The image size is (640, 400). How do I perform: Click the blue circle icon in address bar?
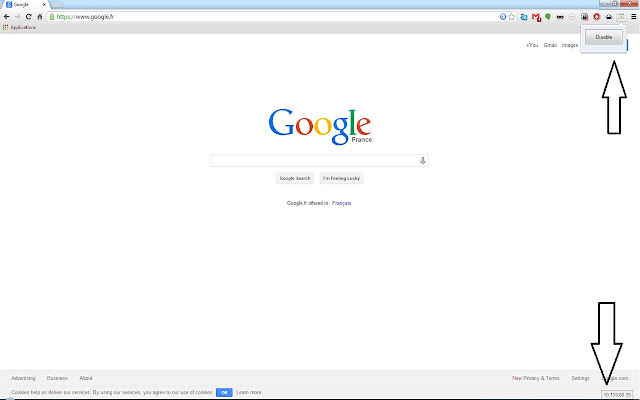point(503,17)
